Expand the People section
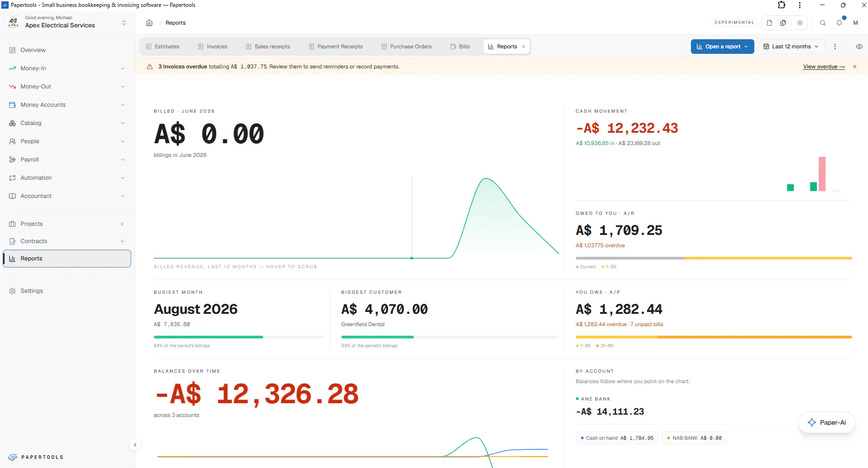The image size is (868, 468). click(67, 141)
